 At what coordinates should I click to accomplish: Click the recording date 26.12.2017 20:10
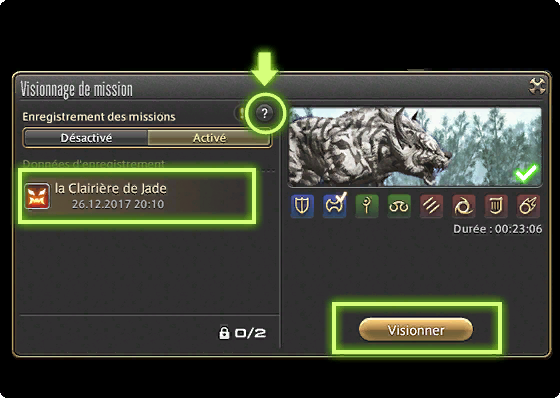coord(118,204)
